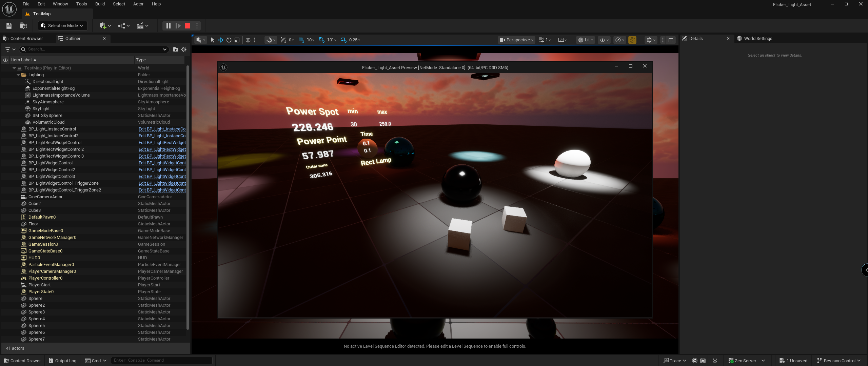Image resolution: width=868 pixels, height=366 pixels.
Task: Open the Perspective viewport dropdown
Action: 516,40
